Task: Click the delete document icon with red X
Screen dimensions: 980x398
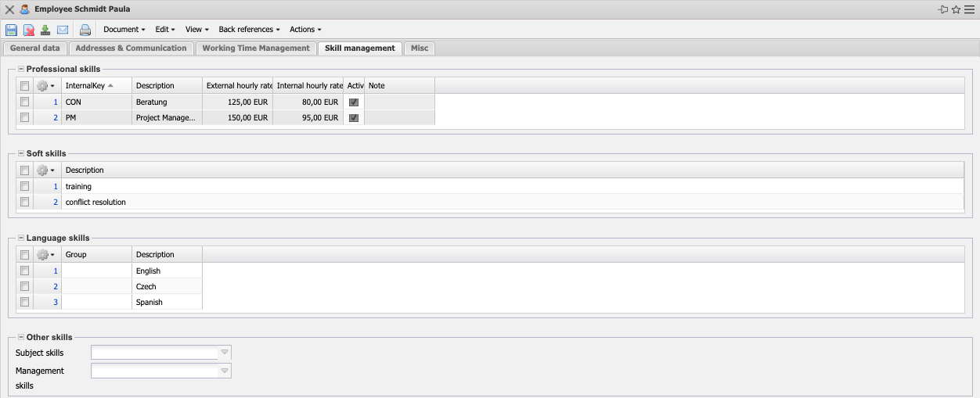Action: click(28, 30)
